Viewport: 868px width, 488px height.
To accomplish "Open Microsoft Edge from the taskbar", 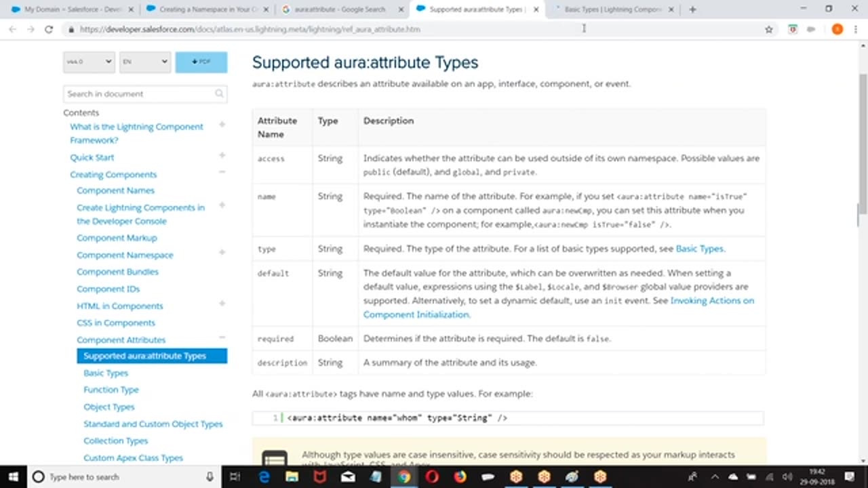I will point(264,477).
